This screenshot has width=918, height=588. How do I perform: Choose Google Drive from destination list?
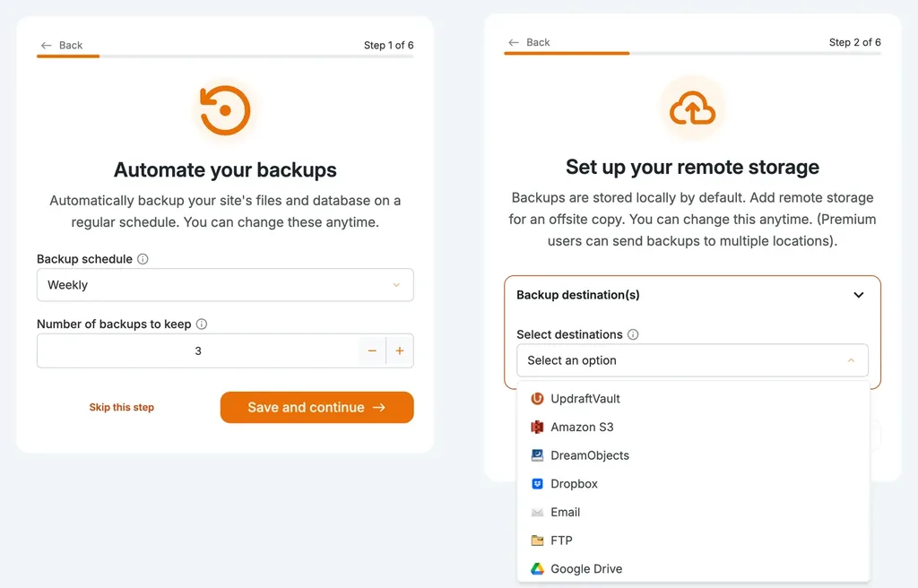pyautogui.click(x=694, y=568)
